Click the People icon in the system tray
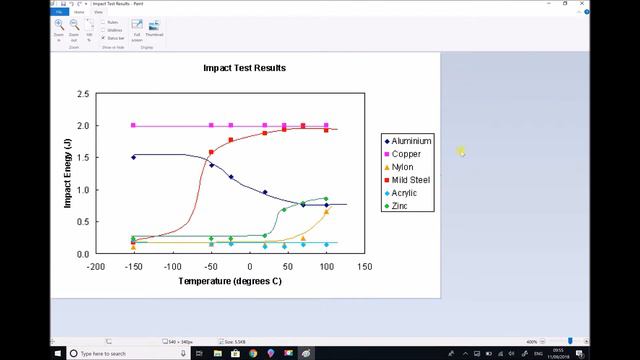The width and height of the screenshot is (640, 360). [451, 353]
